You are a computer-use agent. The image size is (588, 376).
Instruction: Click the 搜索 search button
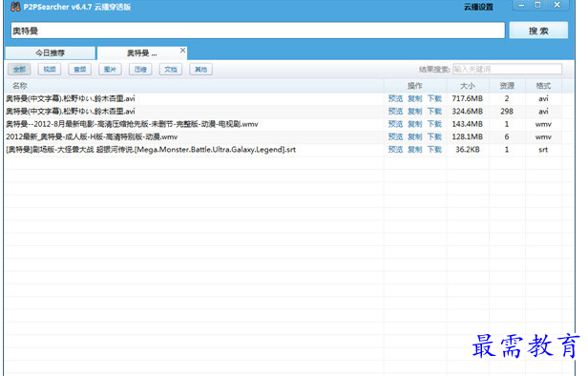pos(538,31)
